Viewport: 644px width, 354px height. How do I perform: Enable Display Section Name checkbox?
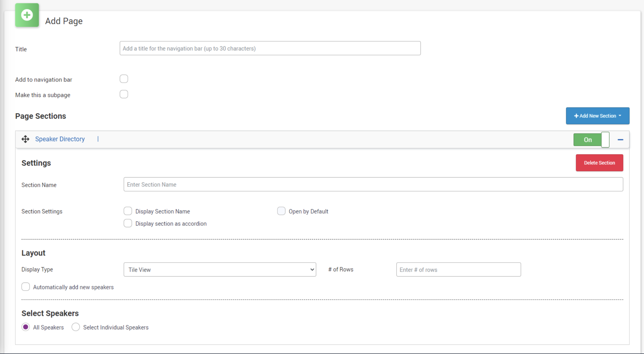point(128,211)
